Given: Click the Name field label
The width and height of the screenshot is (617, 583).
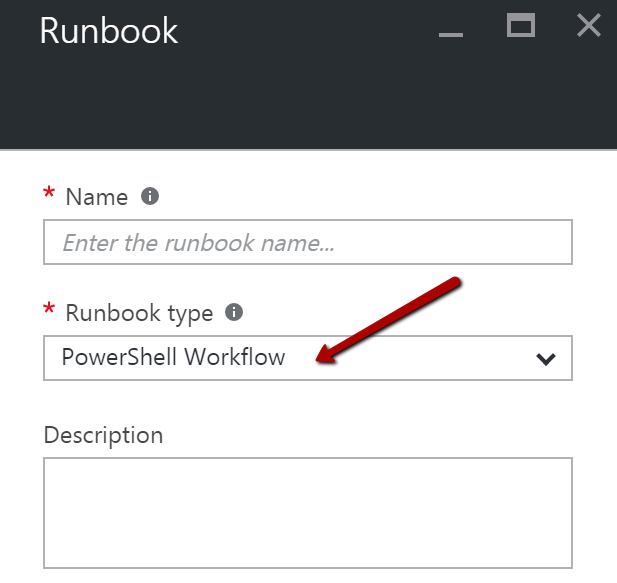Looking at the screenshot, I should point(96,197).
